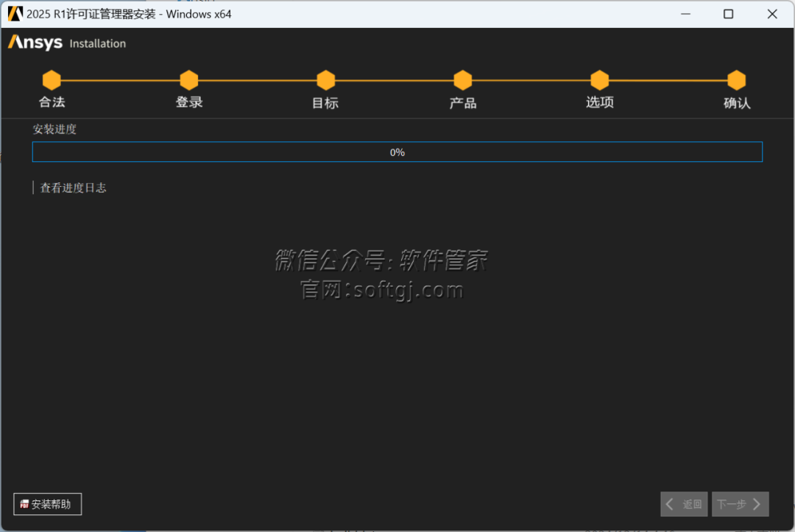Viewport: 795px width, 532px height.
Task: Minimize the installer window
Action: click(685, 14)
